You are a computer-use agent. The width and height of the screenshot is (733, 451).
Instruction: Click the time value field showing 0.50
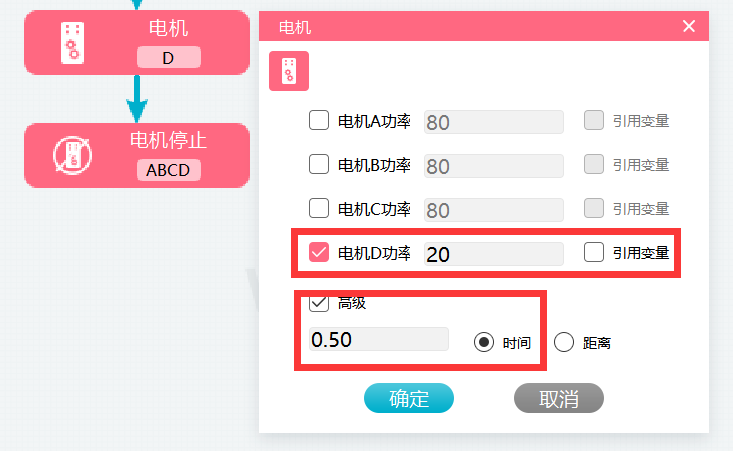pyautogui.click(x=379, y=339)
